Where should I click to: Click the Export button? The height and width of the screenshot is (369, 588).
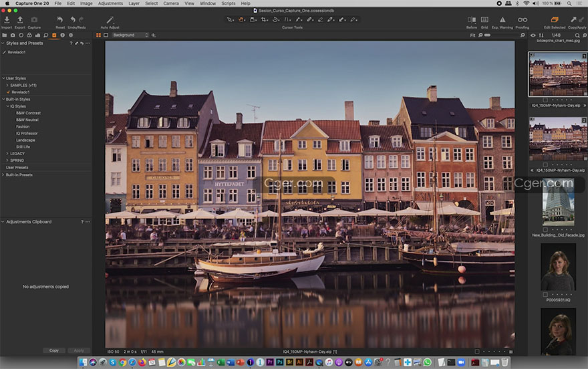coord(20,22)
